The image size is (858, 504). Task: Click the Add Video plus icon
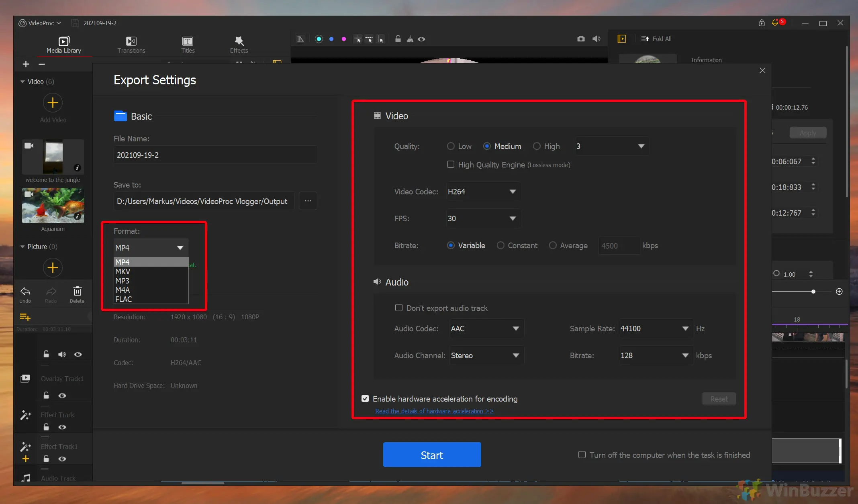(x=53, y=103)
